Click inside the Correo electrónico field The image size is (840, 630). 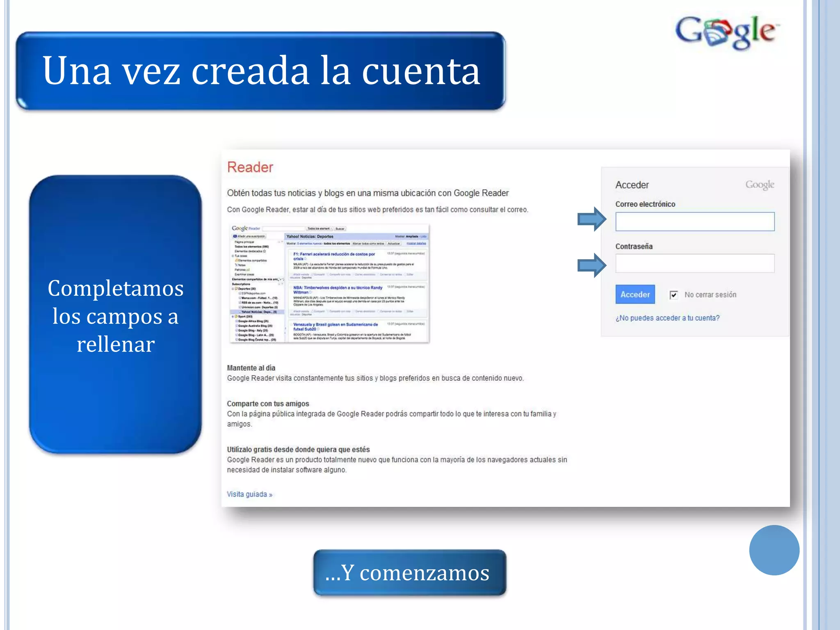coord(694,221)
